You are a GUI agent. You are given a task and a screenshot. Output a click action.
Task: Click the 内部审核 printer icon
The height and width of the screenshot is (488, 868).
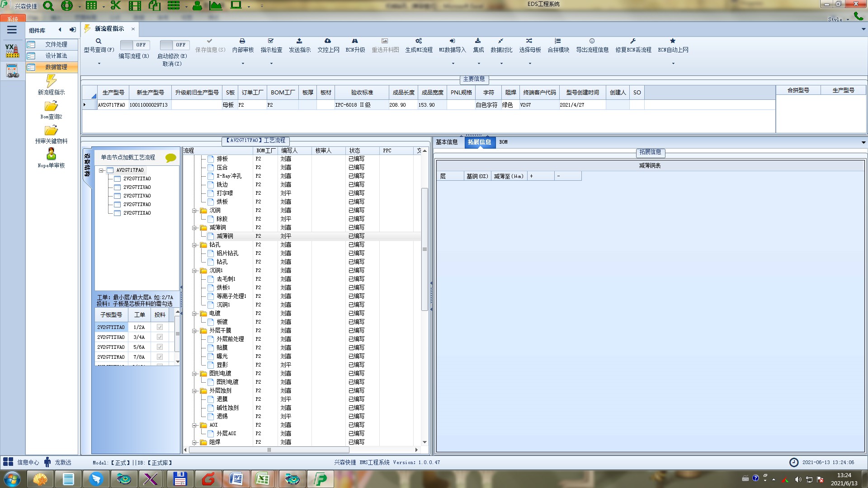[x=242, y=41]
